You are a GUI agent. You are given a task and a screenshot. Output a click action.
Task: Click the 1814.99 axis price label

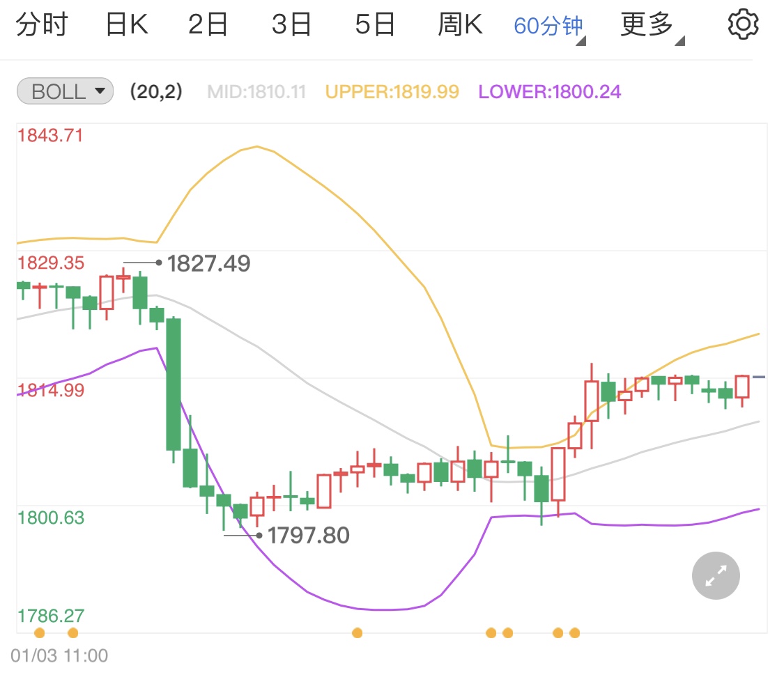click(50, 390)
